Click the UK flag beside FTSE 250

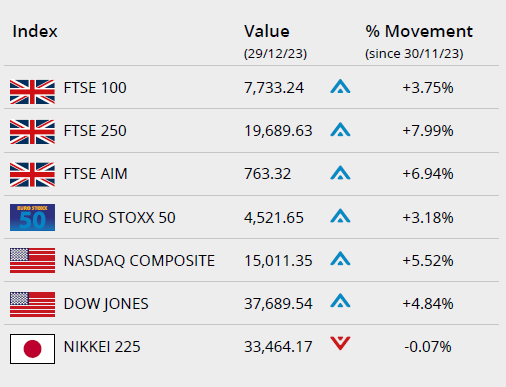coord(32,132)
